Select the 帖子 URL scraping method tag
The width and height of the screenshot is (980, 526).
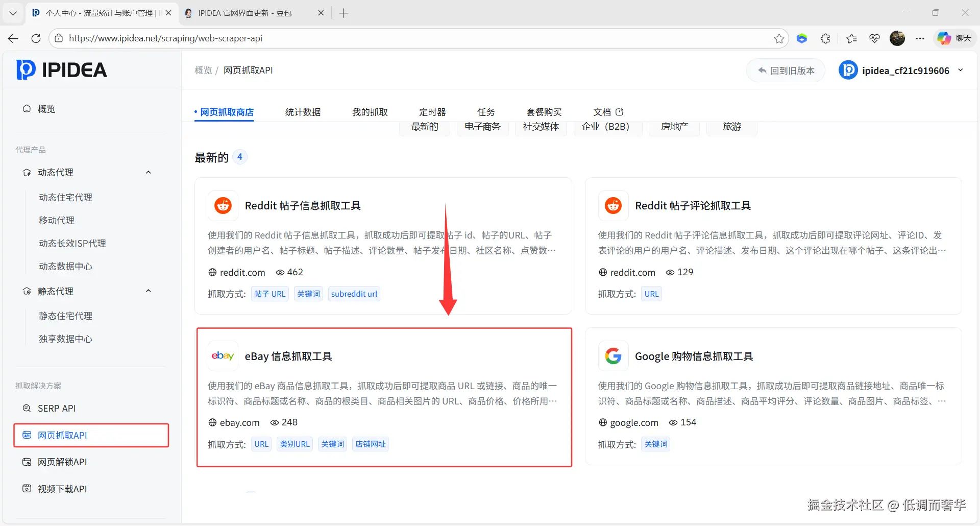[x=270, y=294]
